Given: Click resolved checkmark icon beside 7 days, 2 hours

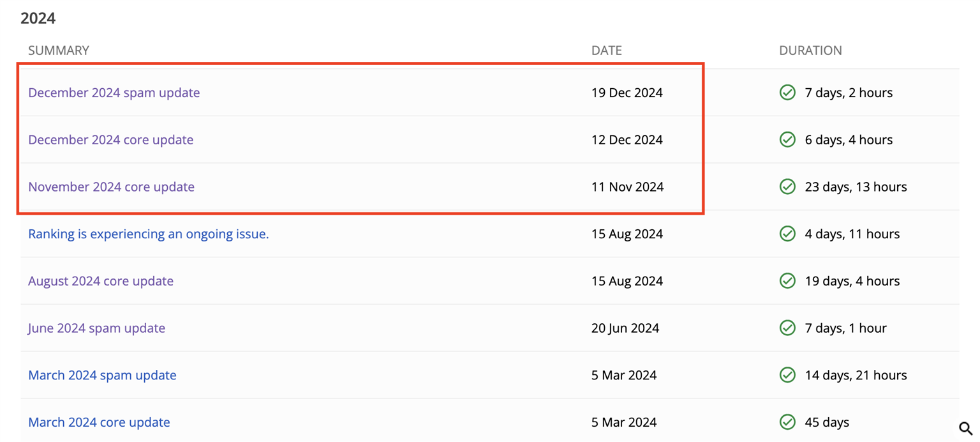Looking at the screenshot, I should [x=787, y=93].
